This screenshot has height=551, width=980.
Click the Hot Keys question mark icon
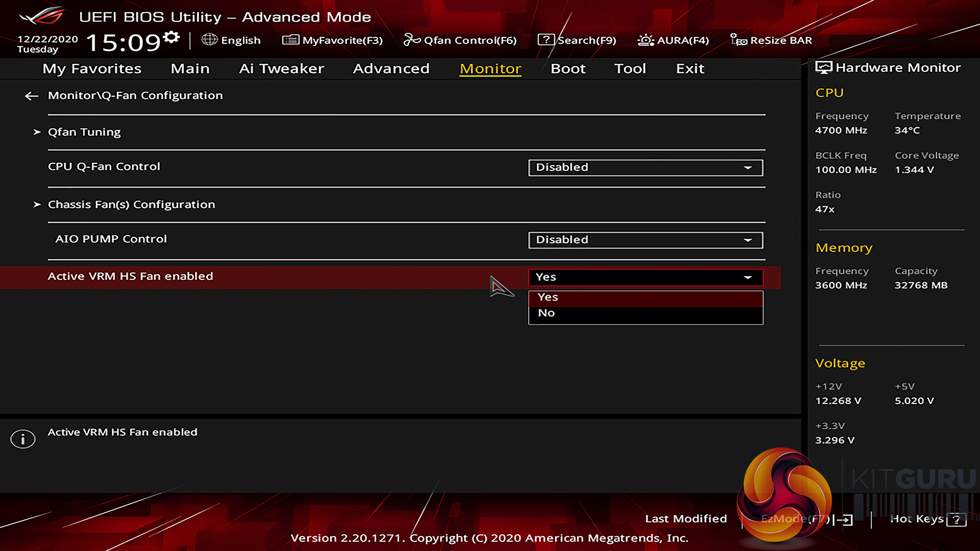pos(956,519)
